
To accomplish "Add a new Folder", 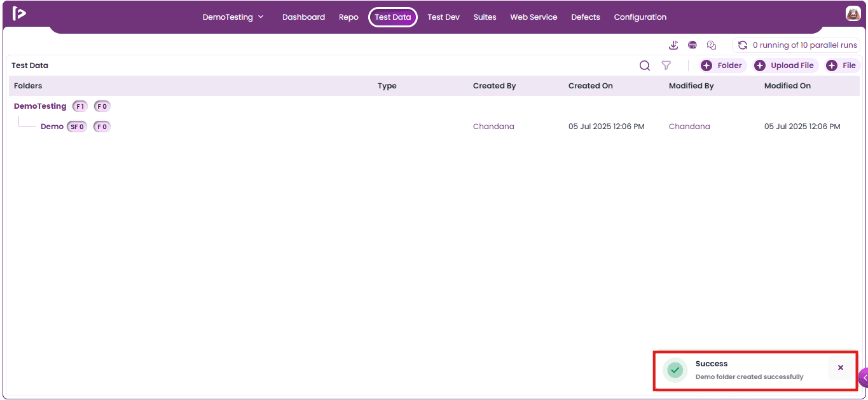I will pyautogui.click(x=722, y=66).
